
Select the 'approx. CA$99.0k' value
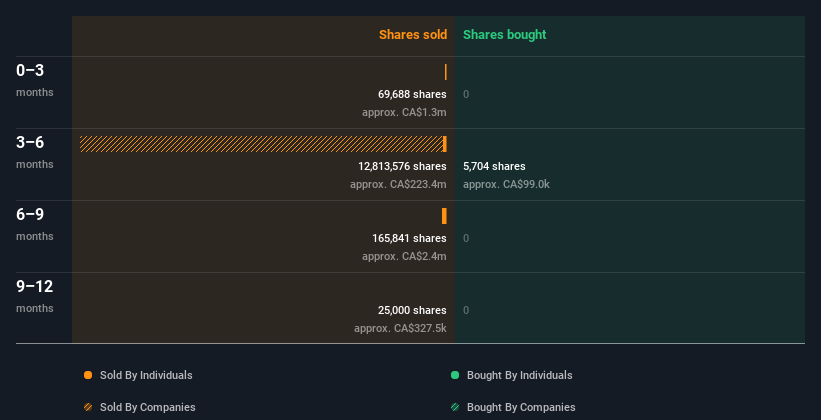tap(506, 184)
